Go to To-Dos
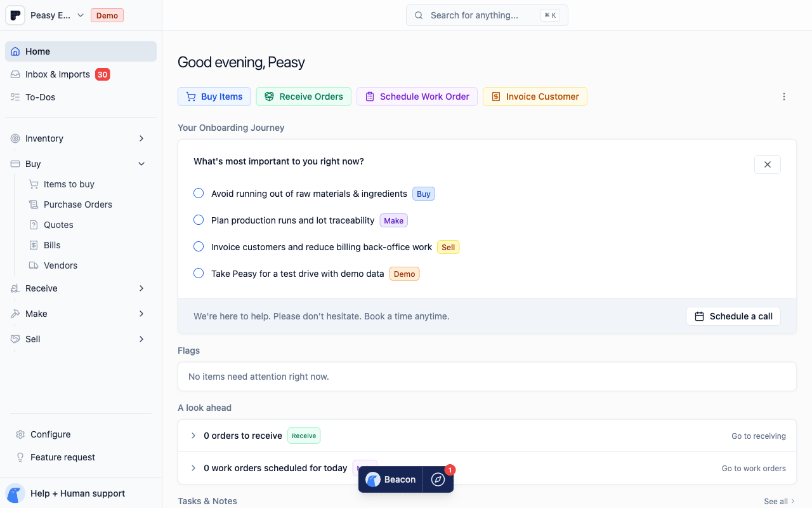The image size is (812, 508). (81, 97)
